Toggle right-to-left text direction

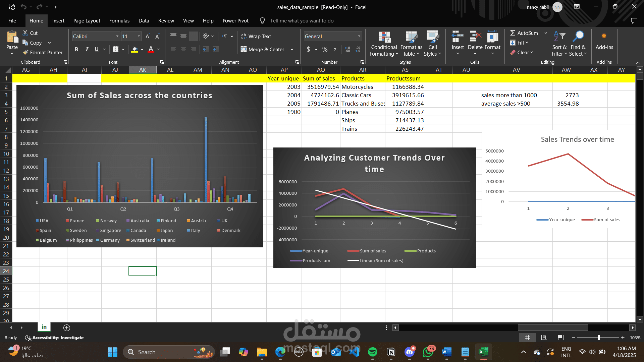[x=224, y=36]
